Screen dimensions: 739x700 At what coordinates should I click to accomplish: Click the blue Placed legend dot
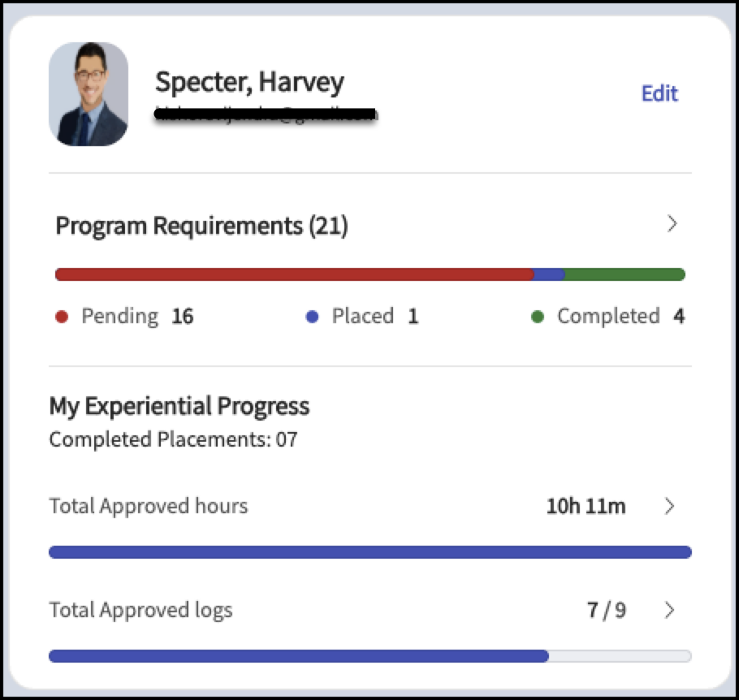pyautogui.click(x=312, y=317)
